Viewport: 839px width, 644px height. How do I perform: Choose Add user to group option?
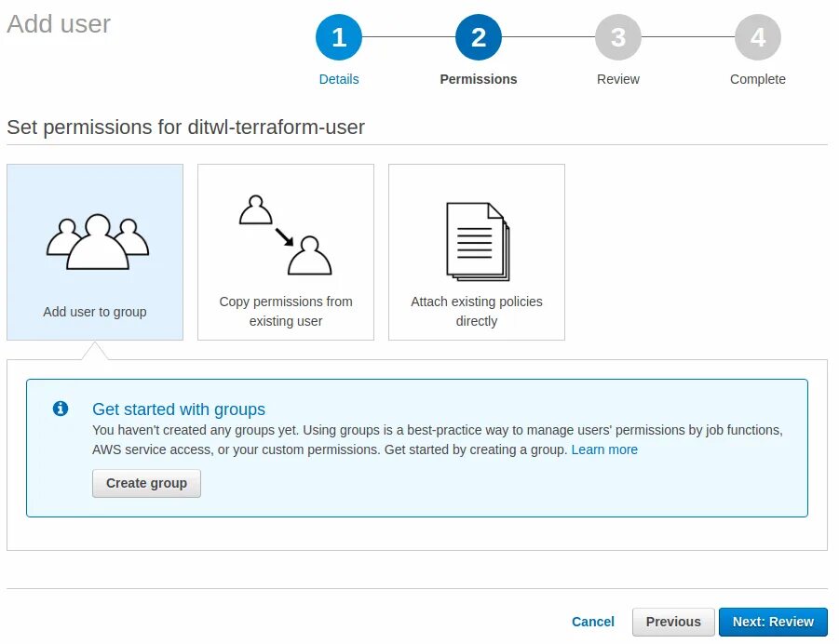[95, 252]
